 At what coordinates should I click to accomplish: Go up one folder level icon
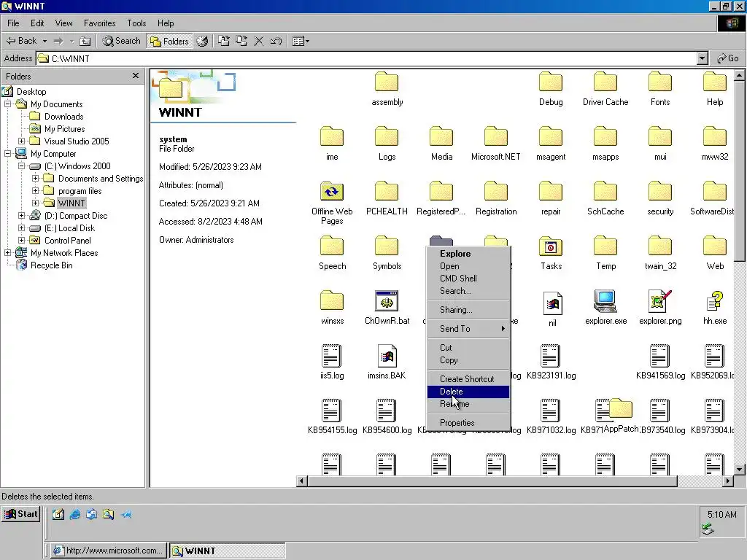point(85,42)
